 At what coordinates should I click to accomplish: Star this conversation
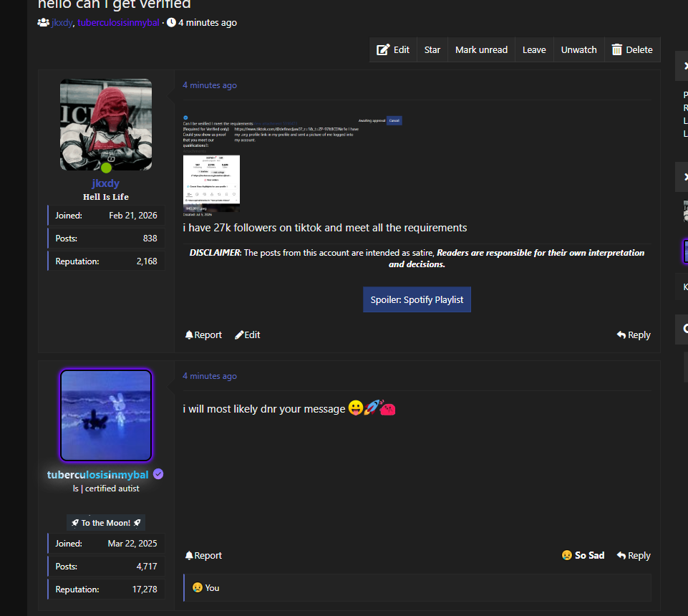(432, 49)
